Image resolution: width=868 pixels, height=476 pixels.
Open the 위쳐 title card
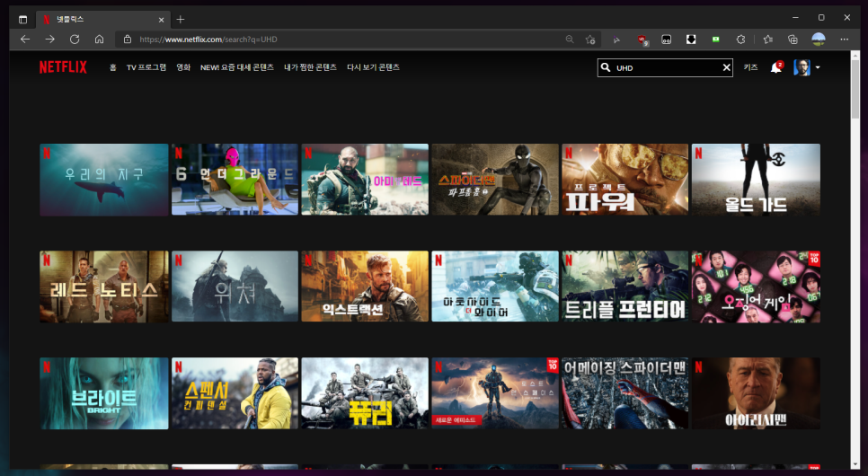[x=235, y=286]
